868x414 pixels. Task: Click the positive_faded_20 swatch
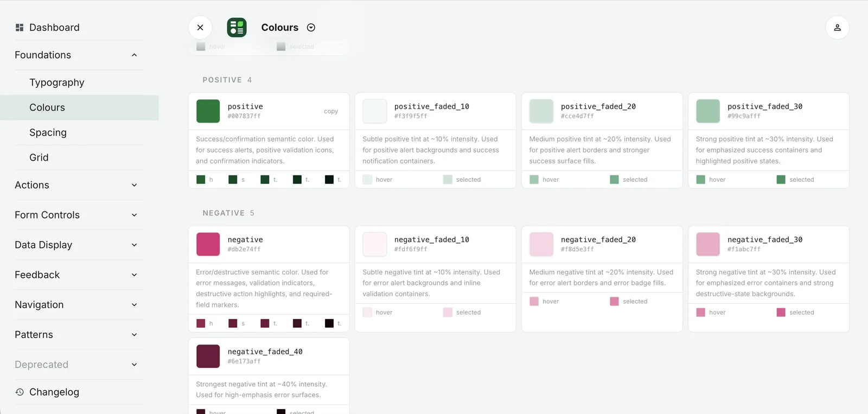coord(541,111)
